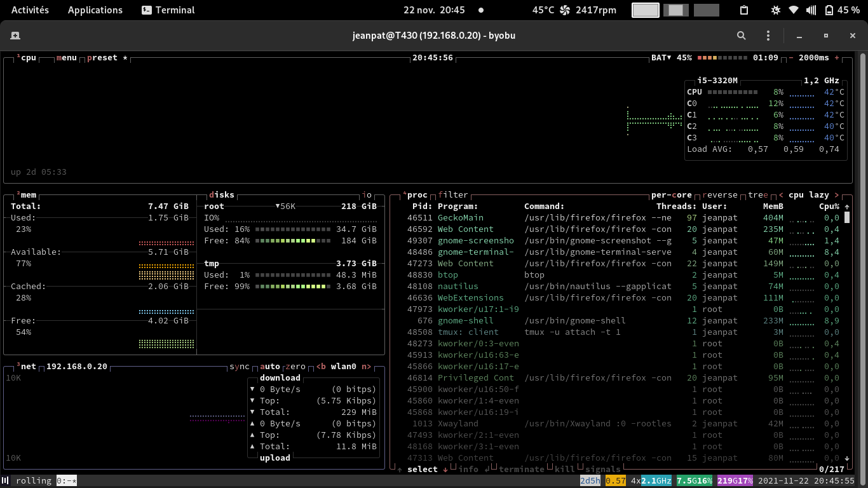Screen dimensions: 868x488
Task: Click the kill button in proc footer
Action: [565, 470]
